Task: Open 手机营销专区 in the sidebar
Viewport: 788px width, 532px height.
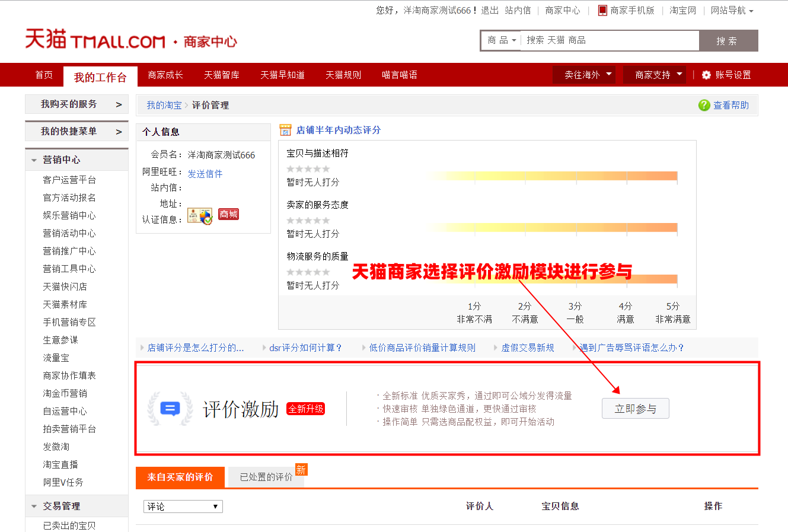Action: pyautogui.click(x=69, y=322)
